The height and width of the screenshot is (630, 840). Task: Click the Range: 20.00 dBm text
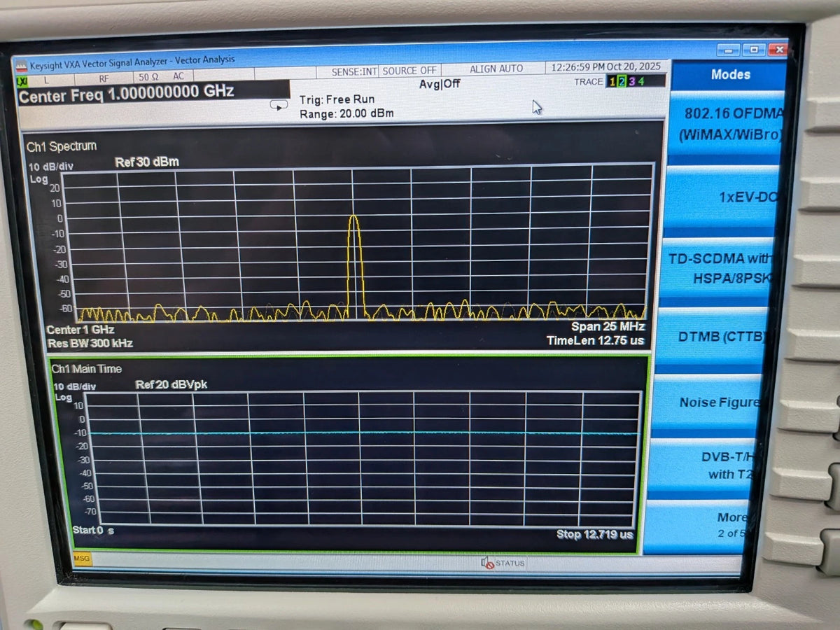pyautogui.click(x=346, y=113)
